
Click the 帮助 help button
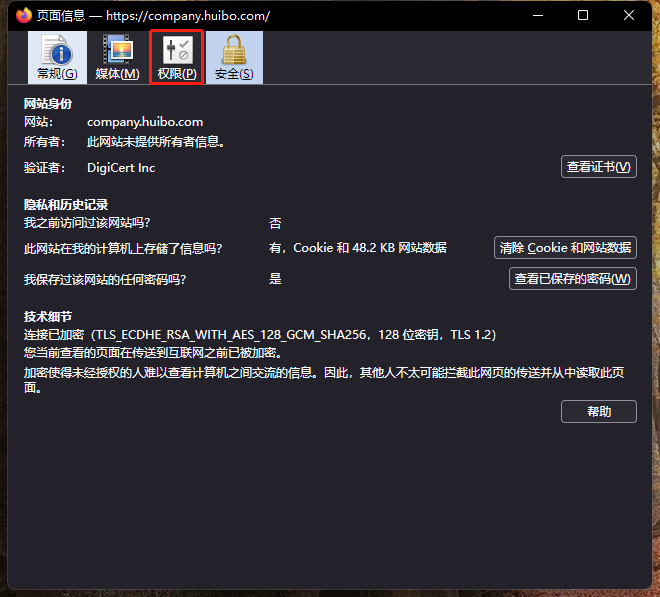[598, 411]
